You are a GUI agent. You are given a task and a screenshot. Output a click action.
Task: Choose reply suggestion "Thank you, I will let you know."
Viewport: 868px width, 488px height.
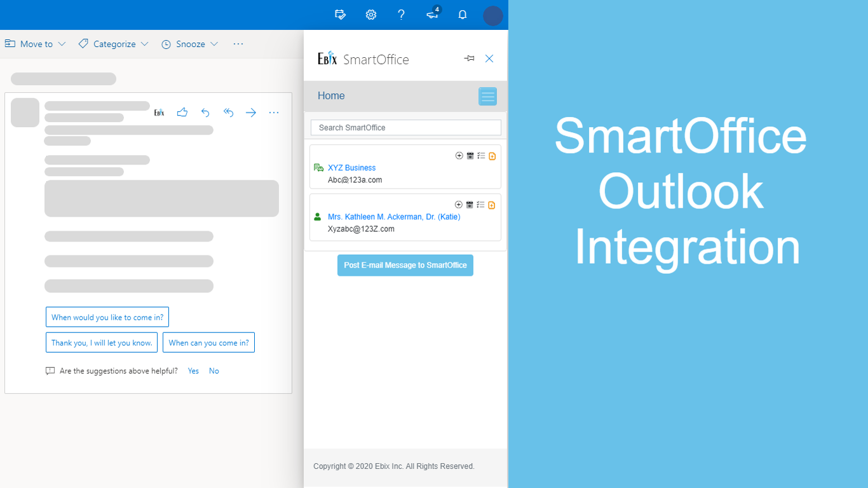(x=102, y=342)
